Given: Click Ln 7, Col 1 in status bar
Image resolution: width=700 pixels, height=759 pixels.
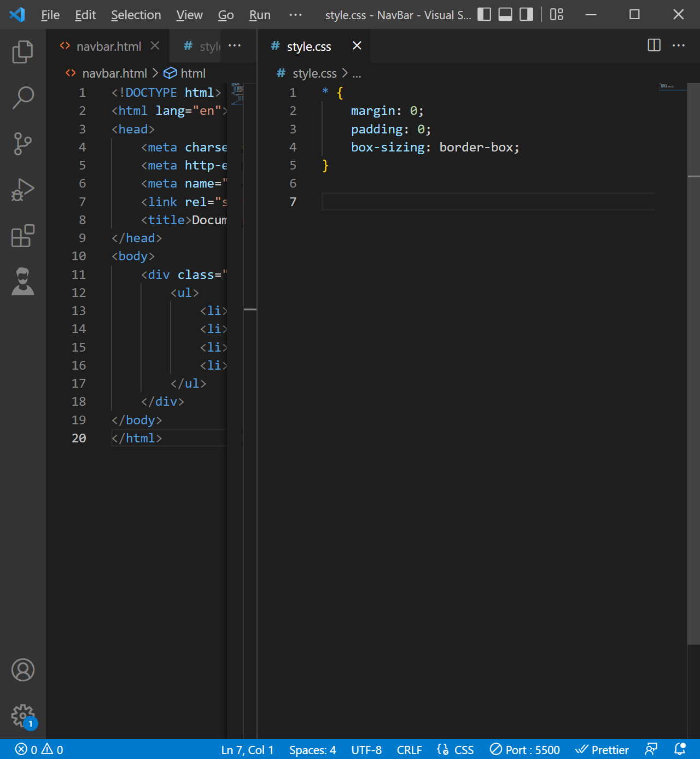Looking at the screenshot, I should (247, 750).
